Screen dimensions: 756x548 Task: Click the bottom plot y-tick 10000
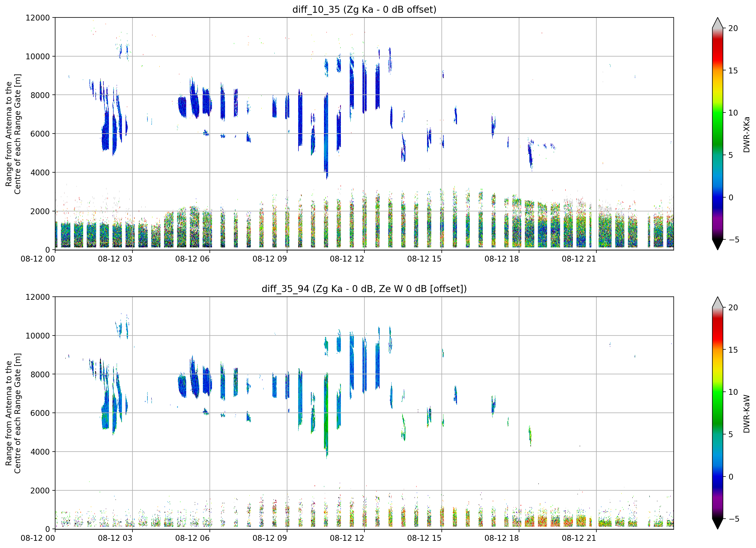point(38,336)
